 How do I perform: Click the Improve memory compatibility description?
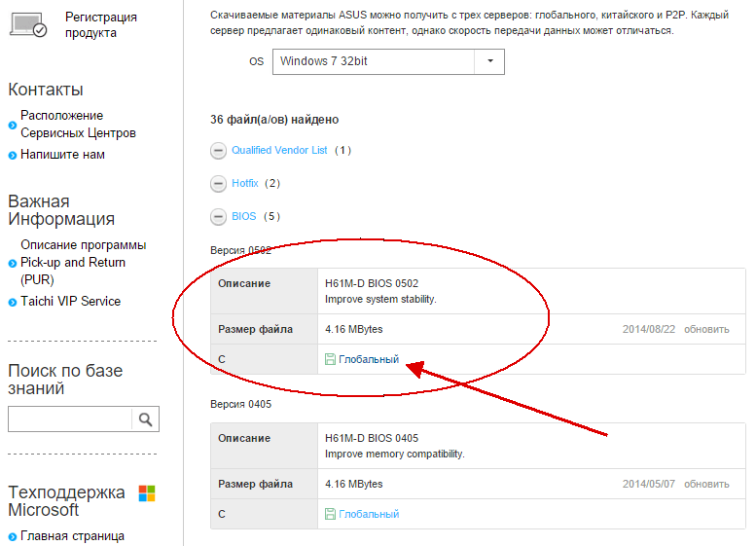394,454
